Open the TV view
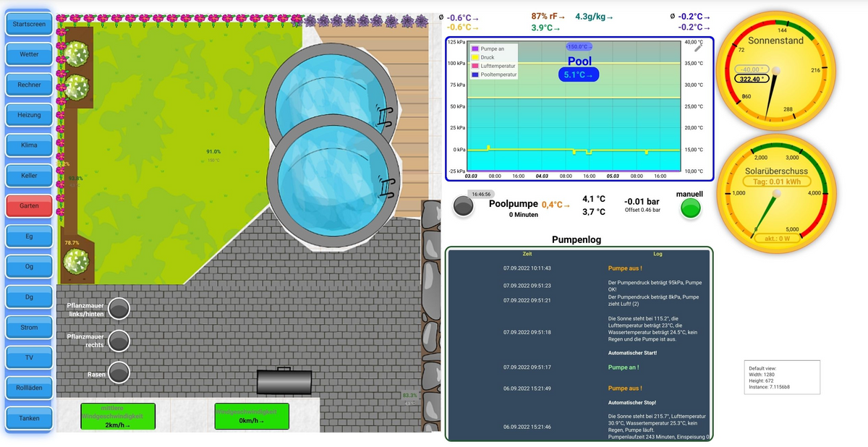 coord(30,357)
